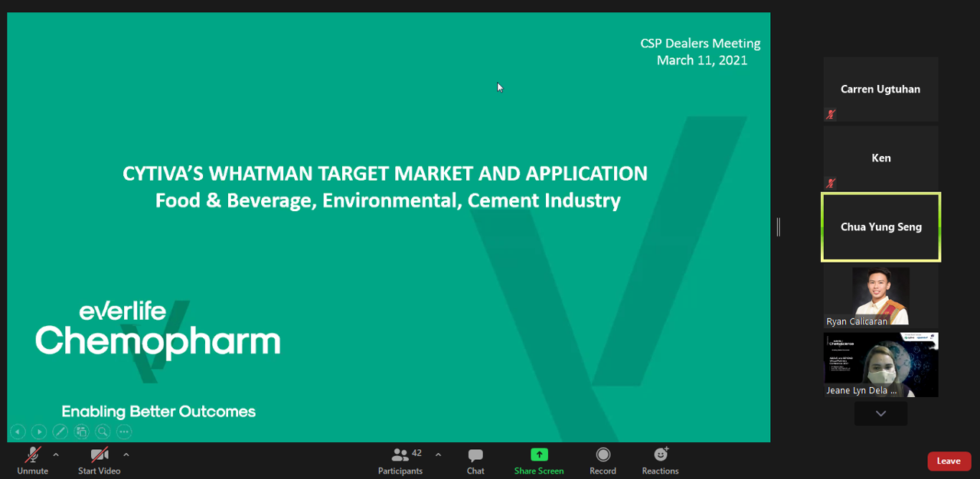
Task: Advance to next slide arrow
Action: point(39,432)
